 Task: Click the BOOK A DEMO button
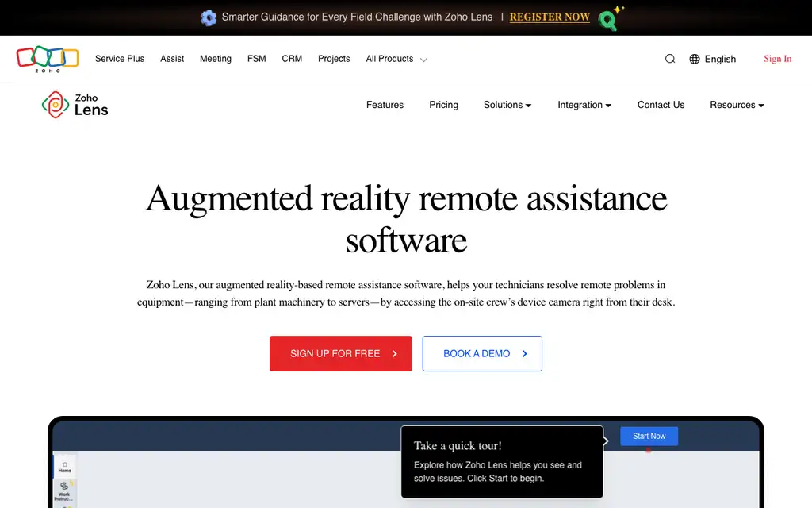point(482,353)
